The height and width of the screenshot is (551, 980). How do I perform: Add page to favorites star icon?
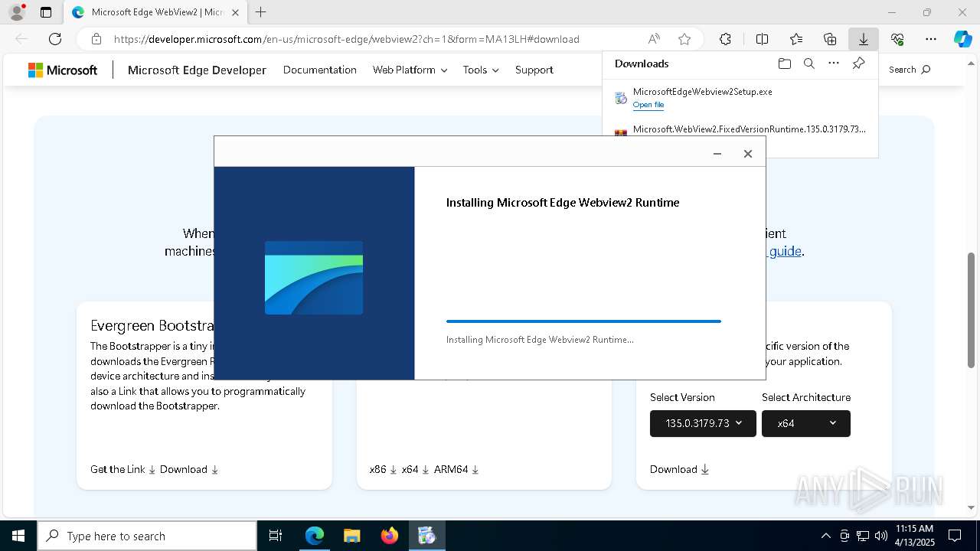pos(684,39)
